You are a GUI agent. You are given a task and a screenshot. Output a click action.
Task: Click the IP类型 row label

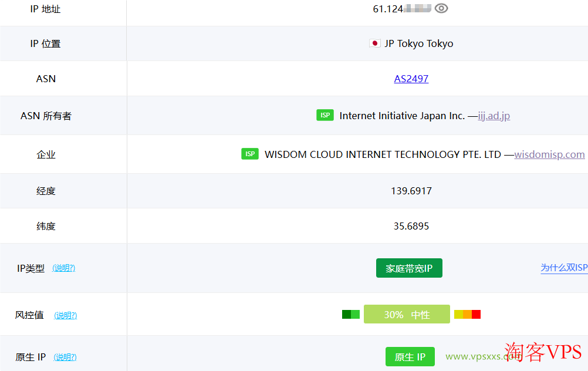point(31,268)
